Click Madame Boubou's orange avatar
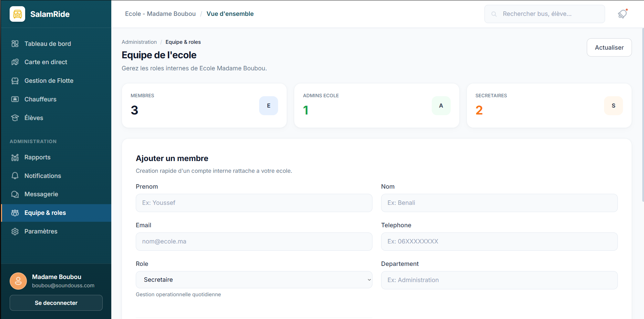644x319 pixels. coord(18,281)
